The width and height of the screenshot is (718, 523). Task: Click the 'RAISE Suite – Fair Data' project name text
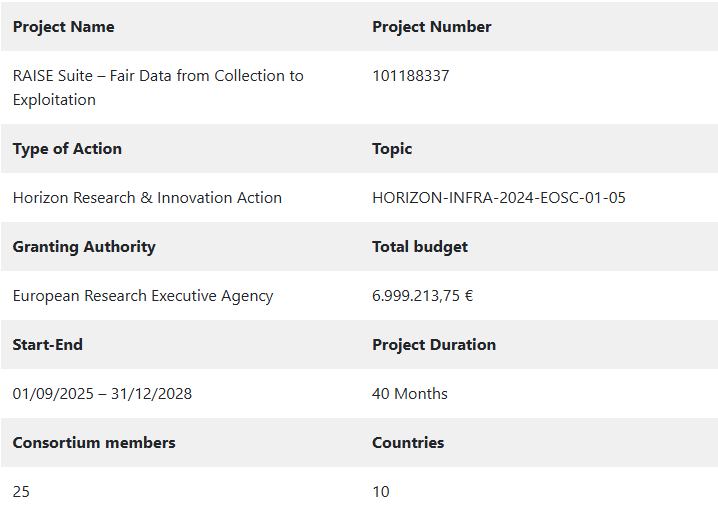[x=158, y=87]
